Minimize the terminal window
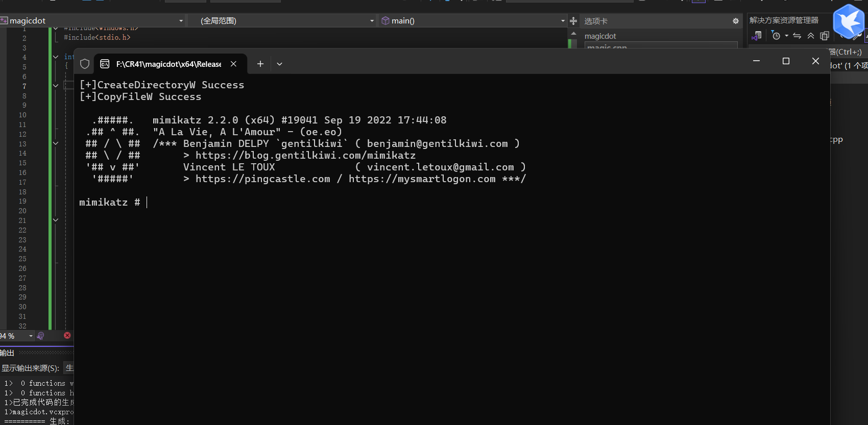 (756, 61)
